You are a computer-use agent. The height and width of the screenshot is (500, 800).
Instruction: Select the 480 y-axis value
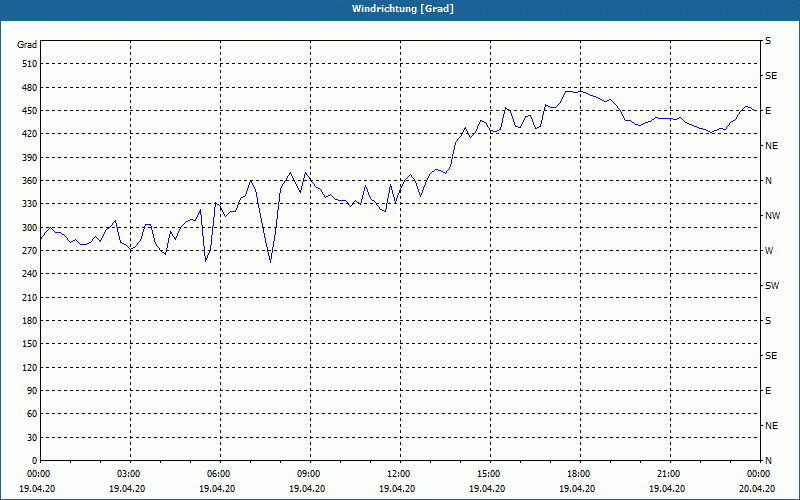coord(30,87)
